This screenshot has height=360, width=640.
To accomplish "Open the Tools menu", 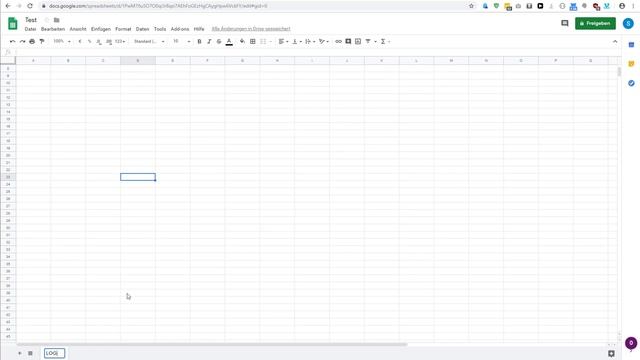I will [x=160, y=29].
